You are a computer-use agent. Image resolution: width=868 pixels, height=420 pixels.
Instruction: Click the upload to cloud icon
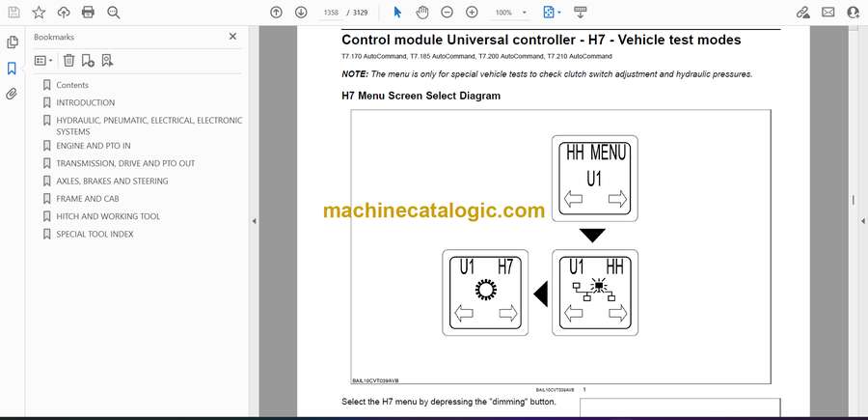click(64, 13)
